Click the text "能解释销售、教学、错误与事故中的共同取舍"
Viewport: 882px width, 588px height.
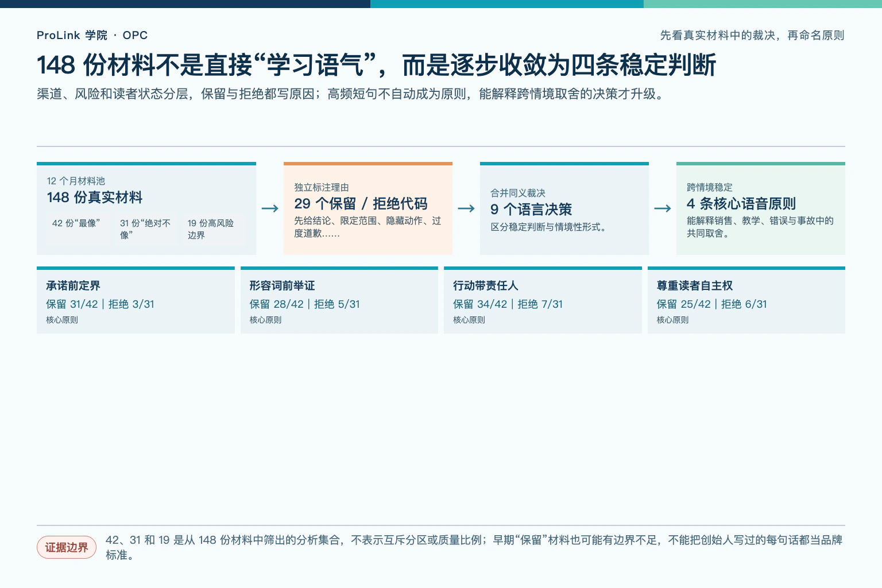pos(760,227)
